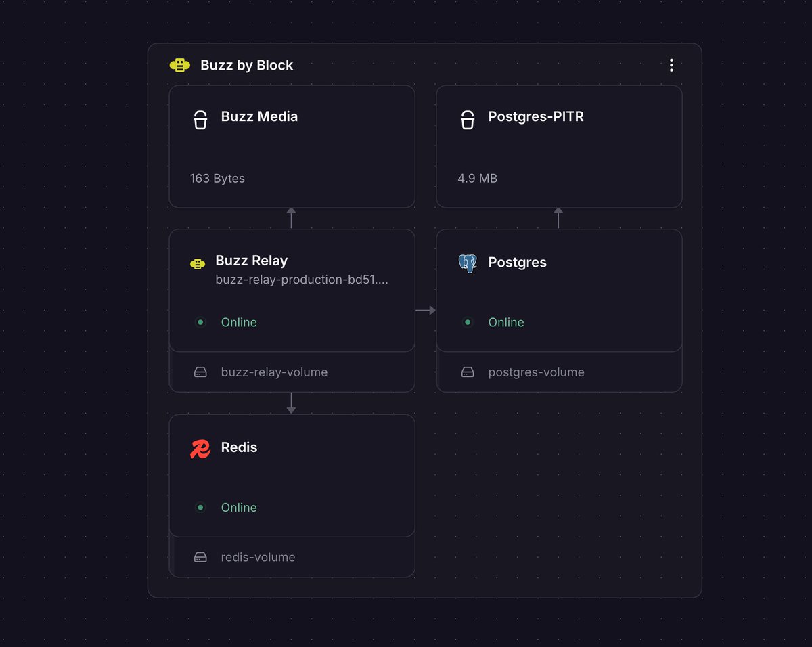
Task: Click the disk icon beside buzz-relay-volume
Action: pos(200,372)
